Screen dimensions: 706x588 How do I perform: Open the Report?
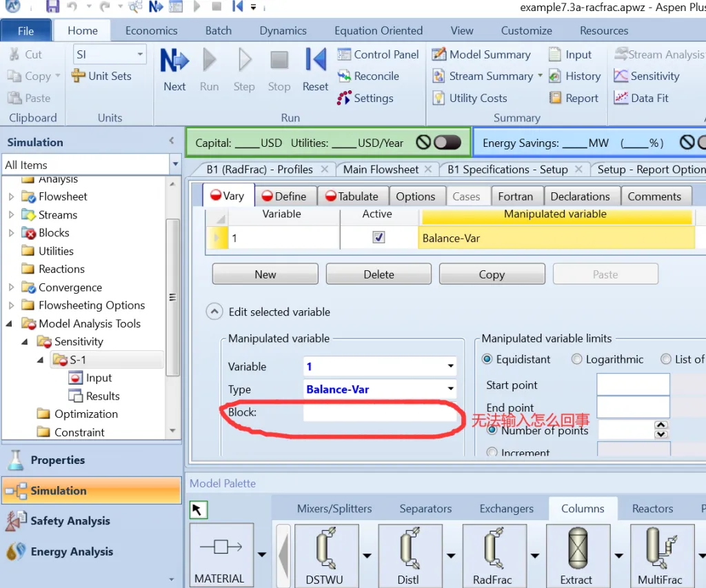click(x=574, y=98)
